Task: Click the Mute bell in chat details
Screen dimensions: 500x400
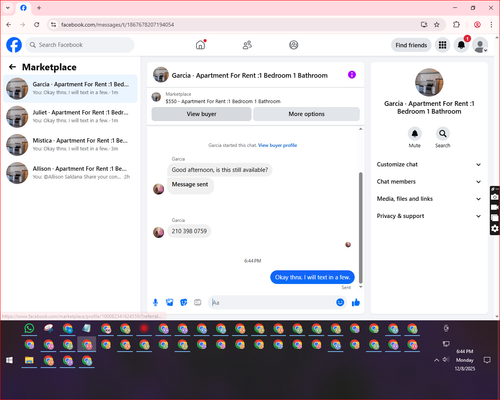Action: pos(415,134)
